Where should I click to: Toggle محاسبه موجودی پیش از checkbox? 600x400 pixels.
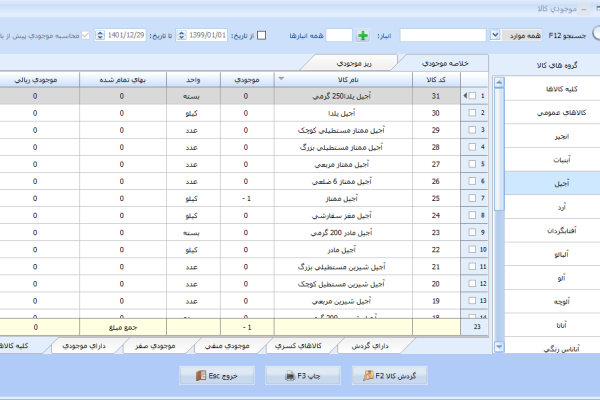coord(86,36)
